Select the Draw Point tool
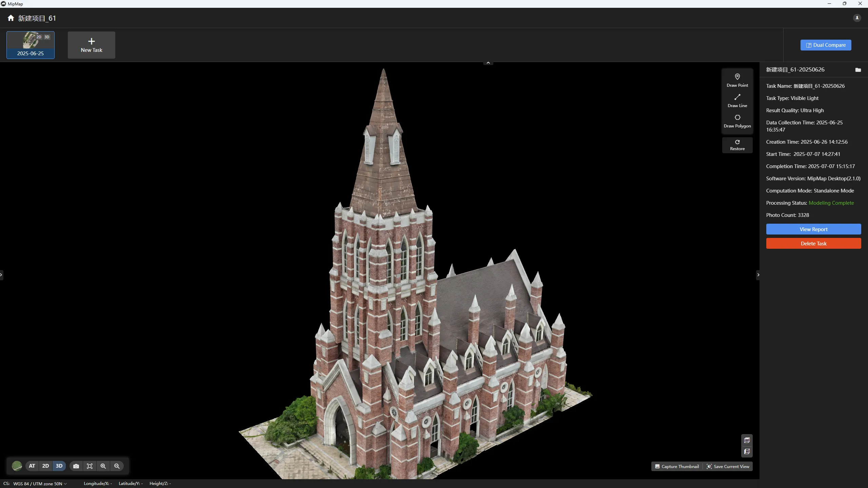 pyautogui.click(x=737, y=80)
